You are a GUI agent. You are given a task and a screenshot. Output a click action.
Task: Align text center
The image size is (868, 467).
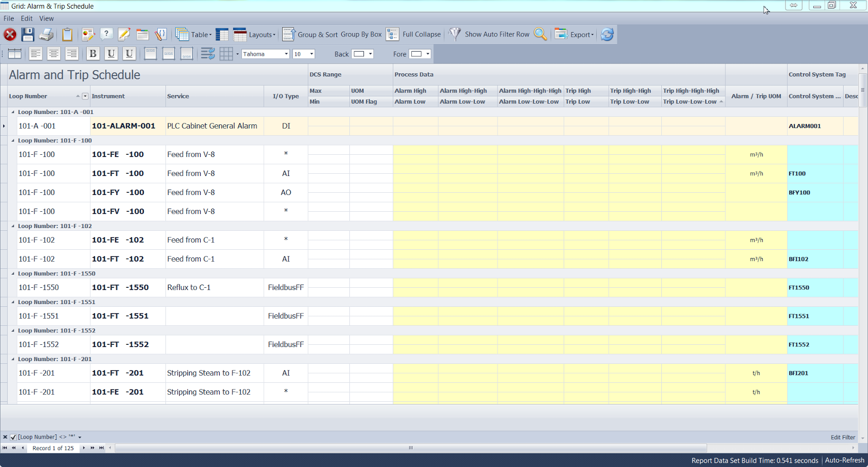[53, 54]
